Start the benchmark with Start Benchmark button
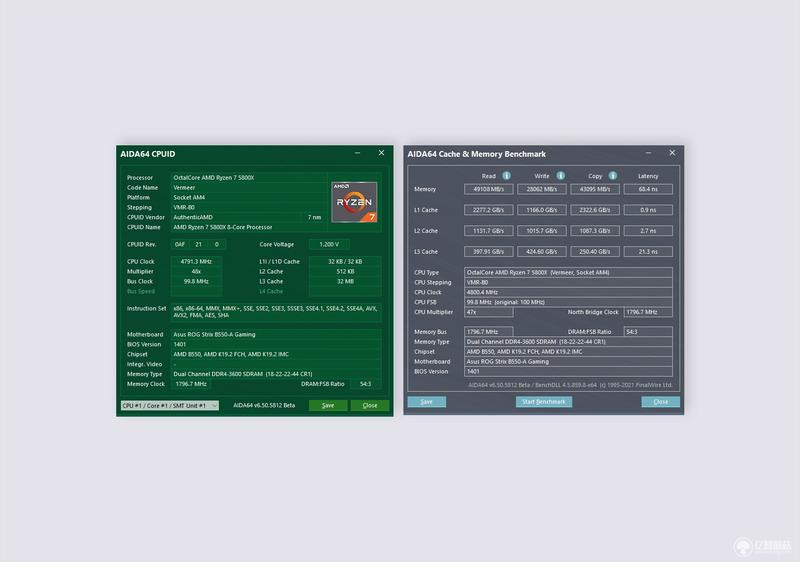The image size is (800, 562). point(543,402)
